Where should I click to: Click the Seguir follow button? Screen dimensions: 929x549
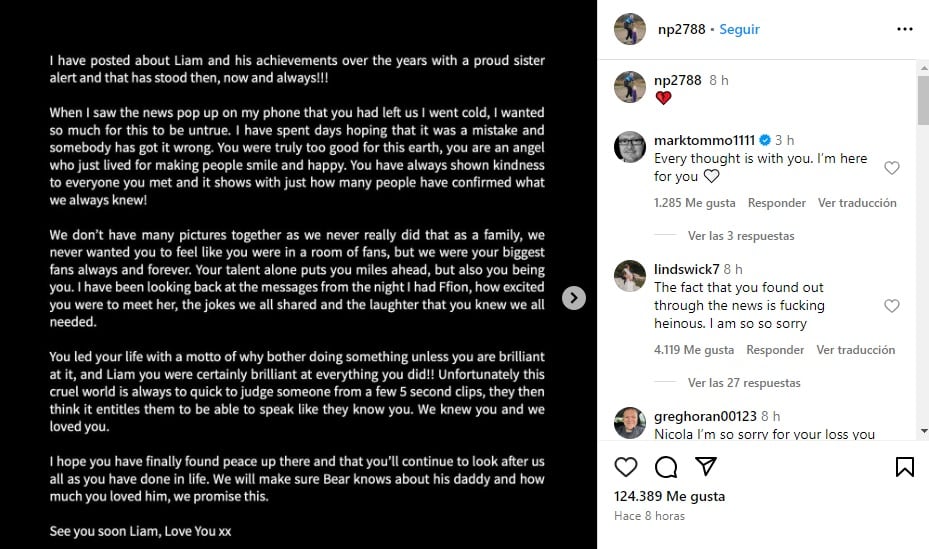[740, 30]
